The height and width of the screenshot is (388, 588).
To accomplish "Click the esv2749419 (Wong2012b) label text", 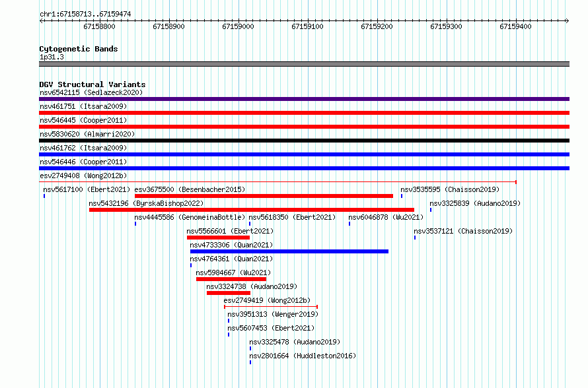I will tap(267, 300).
